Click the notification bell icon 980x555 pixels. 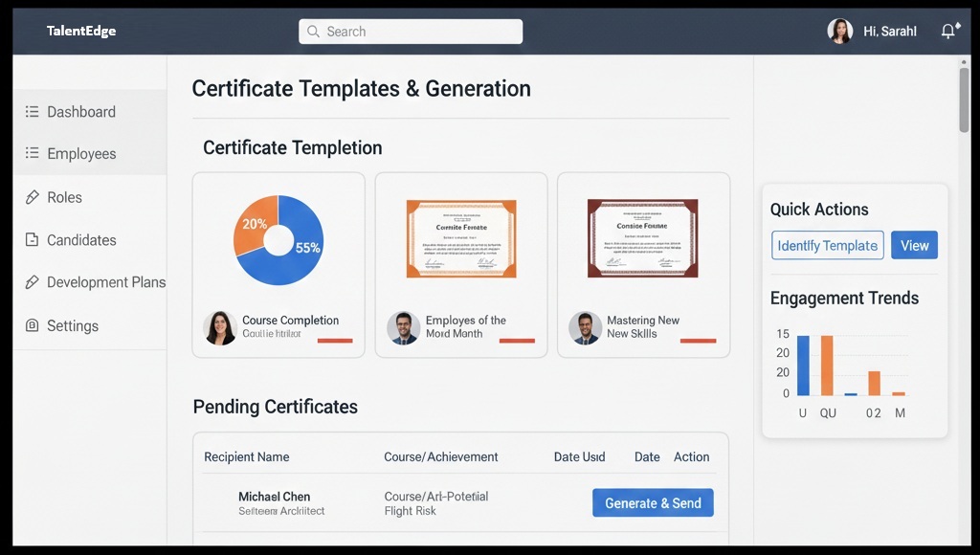point(948,32)
